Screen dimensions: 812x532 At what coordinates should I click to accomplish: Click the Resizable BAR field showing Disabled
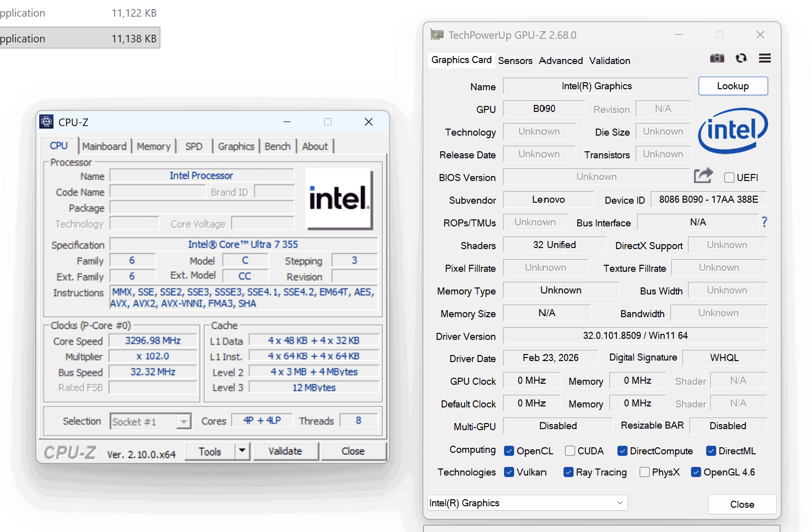tap(728, 426)
